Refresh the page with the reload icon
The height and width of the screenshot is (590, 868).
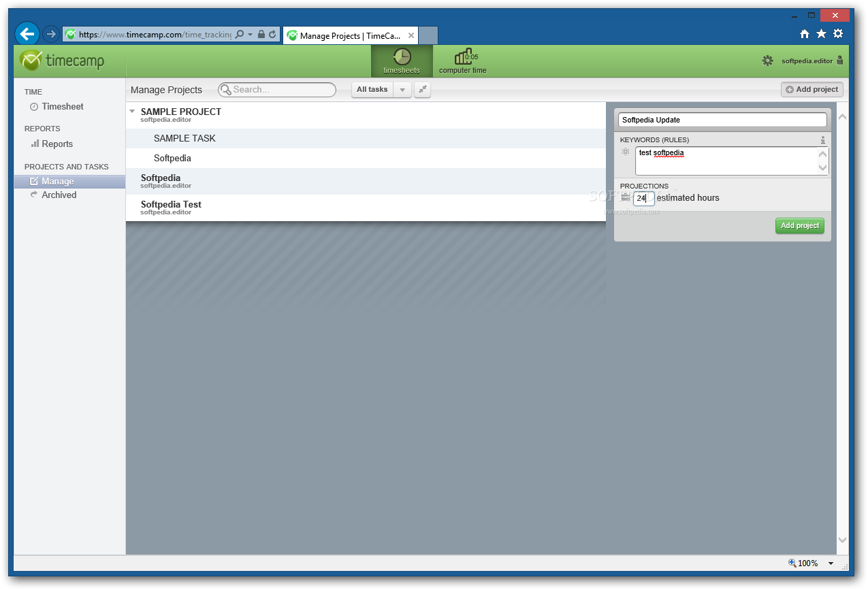click(272, 34)
